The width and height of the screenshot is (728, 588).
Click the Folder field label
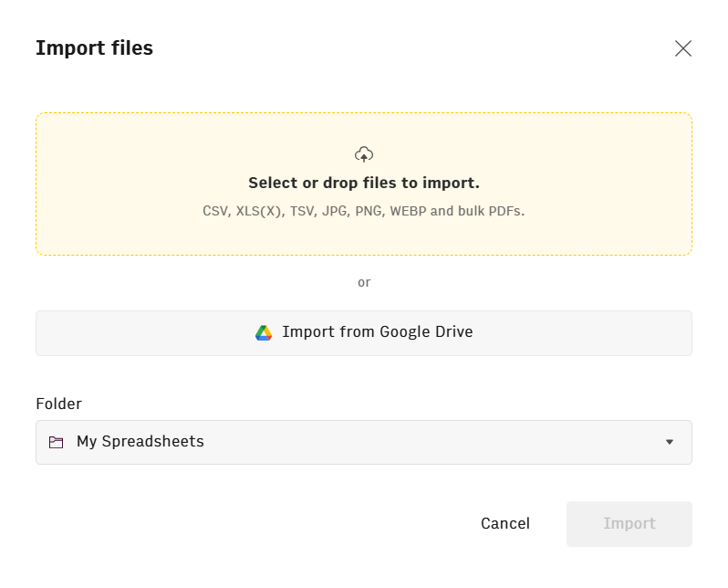tap(59, 404)
